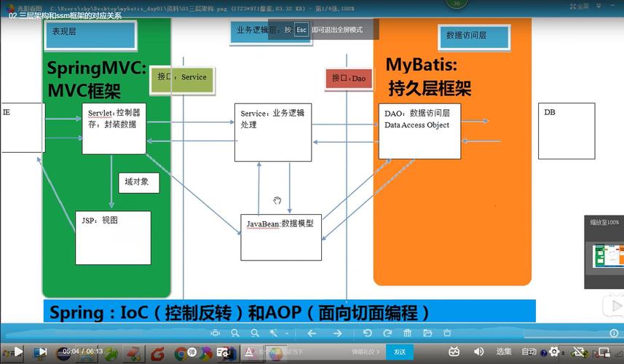Click the video title 02.三层架构和ssm框架的对应关系

point(65,15)
